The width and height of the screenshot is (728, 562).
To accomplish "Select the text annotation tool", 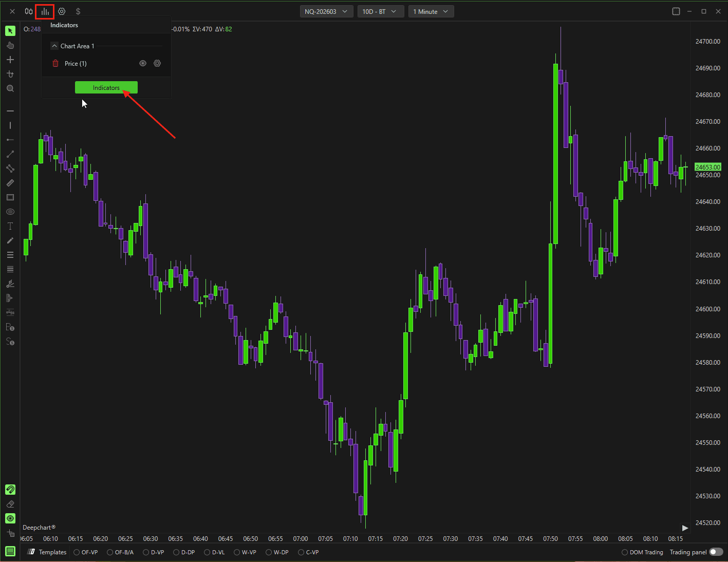I will (x=10, y=226).
